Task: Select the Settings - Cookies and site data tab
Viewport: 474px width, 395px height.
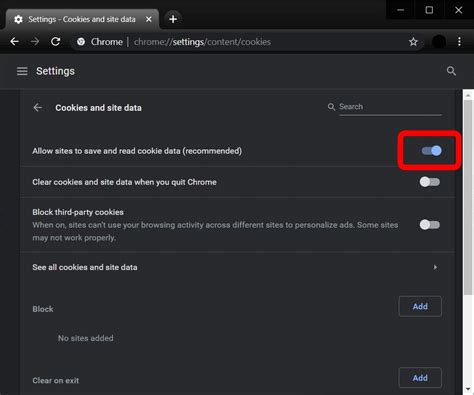Action: (x=82, y=19)
